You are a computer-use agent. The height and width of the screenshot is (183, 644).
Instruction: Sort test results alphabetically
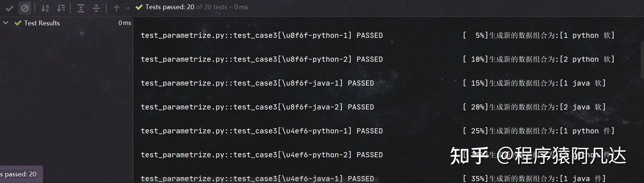point(45,8)
